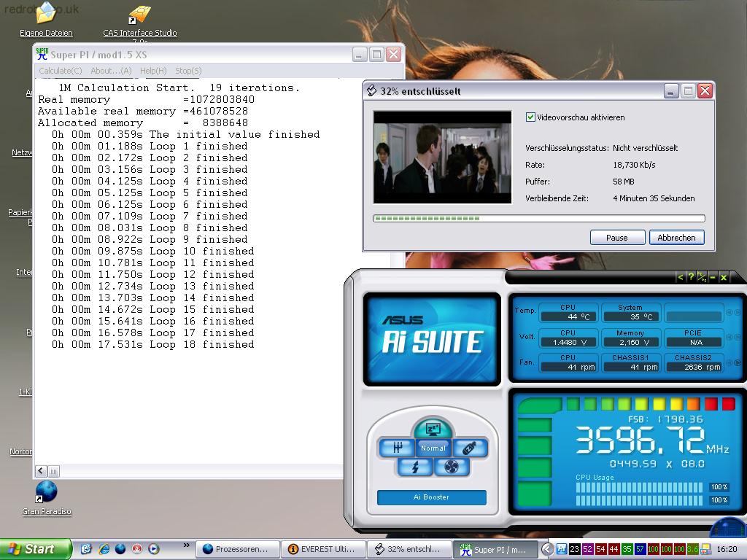Click the Ai Suite °C/°F unit toggle icon
The width and height of the screenshot is (747, 560).
(x=702, y=277)
